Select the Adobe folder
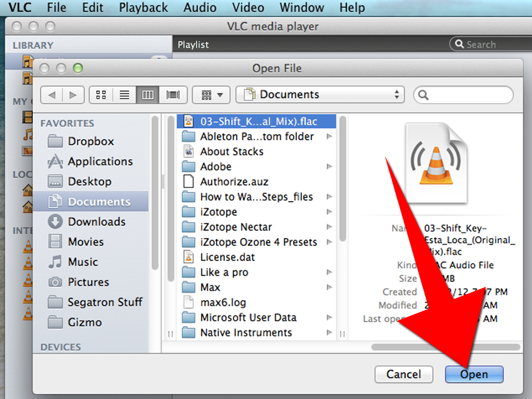 click(x=256, y=167)
